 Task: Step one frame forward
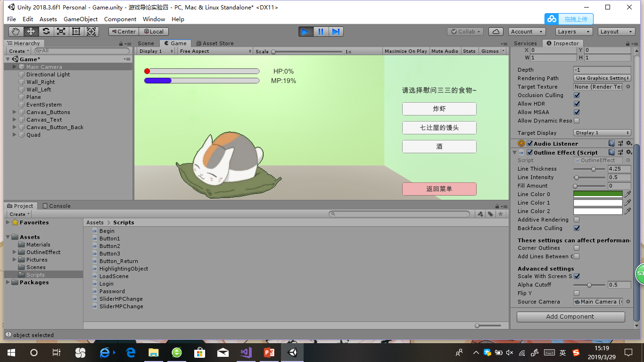click(336, 32)
